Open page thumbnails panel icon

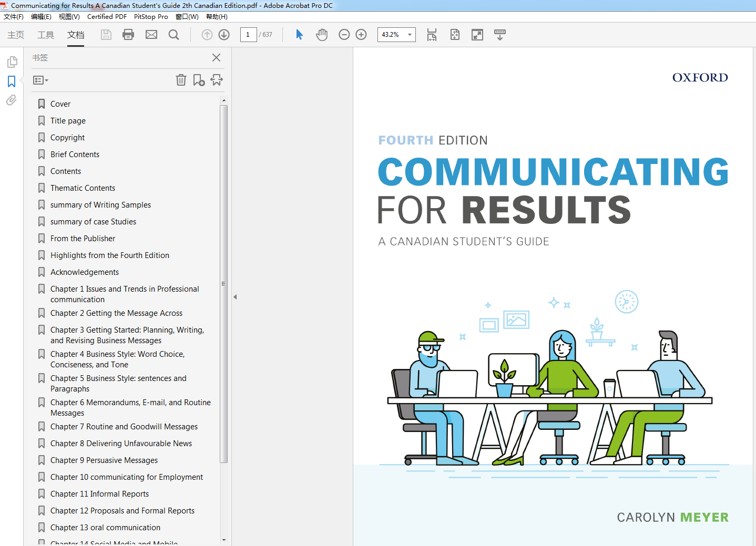pos(12,62)
